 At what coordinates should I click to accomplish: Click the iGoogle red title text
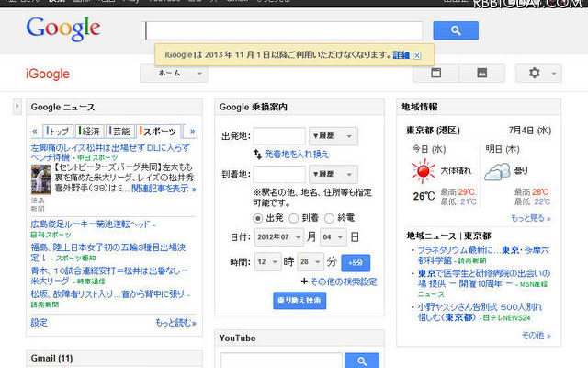click(x=48, y=74)
